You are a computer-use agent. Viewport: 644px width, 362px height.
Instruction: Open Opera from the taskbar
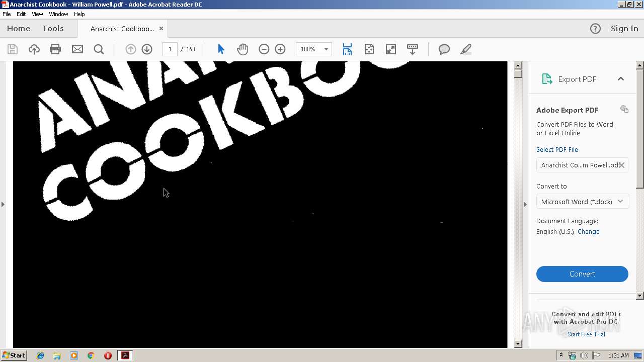[108, 355]
